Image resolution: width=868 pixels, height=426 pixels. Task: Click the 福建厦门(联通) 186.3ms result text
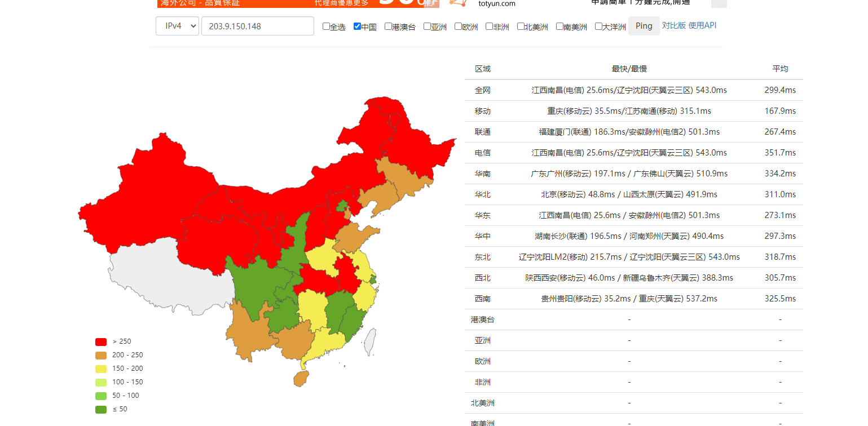tap(582, 132)
